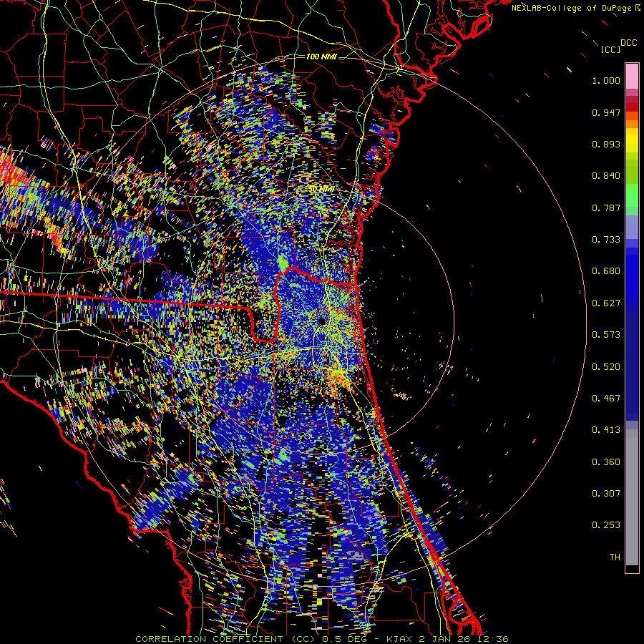This screenshot has height=644, width=644.
Task: Click the "0.733" legend value
Action: (606, 240)
